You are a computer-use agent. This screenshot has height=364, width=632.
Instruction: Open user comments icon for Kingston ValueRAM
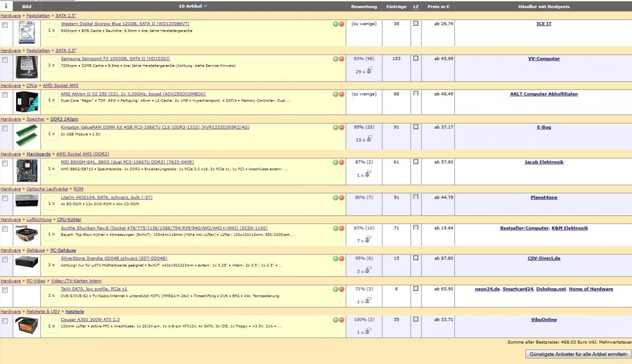pyautogui.click(x=369, y=139)
